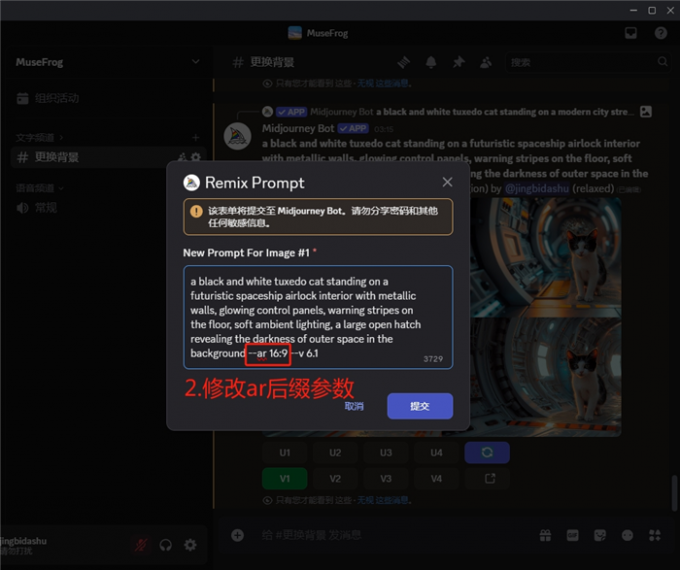This screenshot has width=680, height=570.
Task: Click the Midjourney Bot username in message
Action: coord(298,128)
